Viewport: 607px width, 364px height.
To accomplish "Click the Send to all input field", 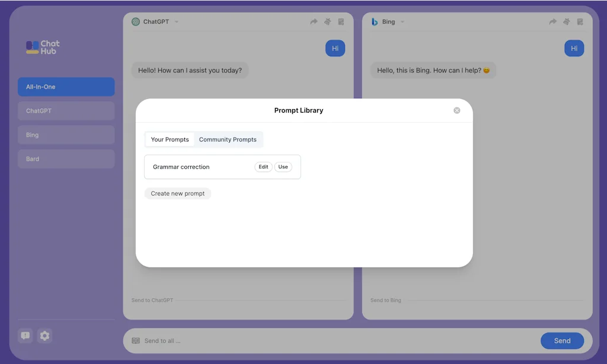I will click(x=338, y=341).
